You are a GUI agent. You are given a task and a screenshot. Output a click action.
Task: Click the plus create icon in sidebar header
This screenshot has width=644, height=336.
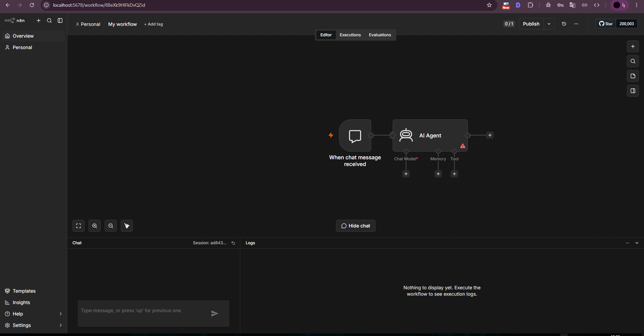tap(39, 20)
